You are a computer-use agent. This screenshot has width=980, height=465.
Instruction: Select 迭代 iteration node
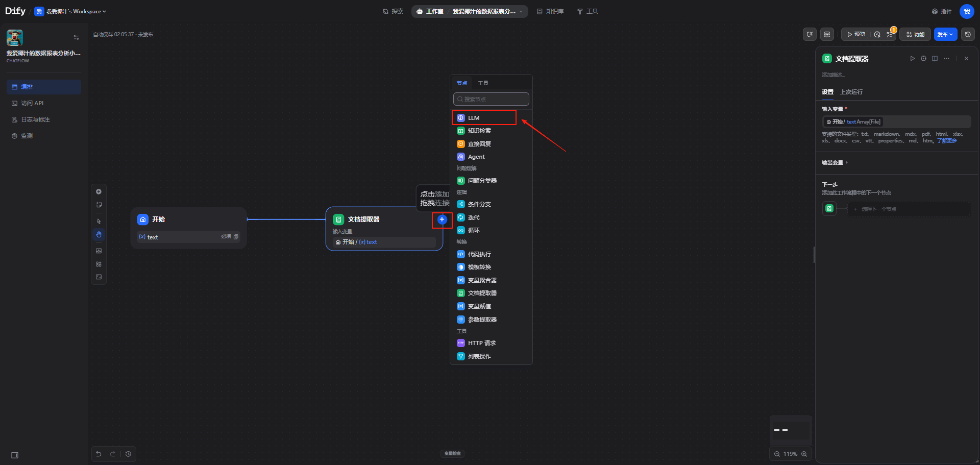pyautogui.click(x=491, y=217)
